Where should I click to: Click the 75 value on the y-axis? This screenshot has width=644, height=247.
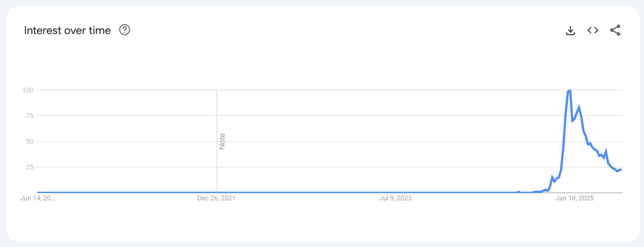(30, 116)
